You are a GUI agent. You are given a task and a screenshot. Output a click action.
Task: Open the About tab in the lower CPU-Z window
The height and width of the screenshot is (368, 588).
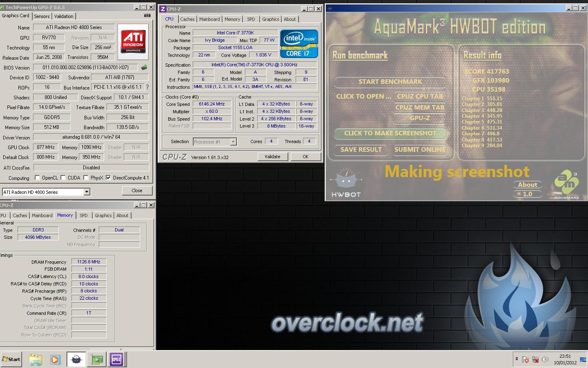tap(122, 215)
